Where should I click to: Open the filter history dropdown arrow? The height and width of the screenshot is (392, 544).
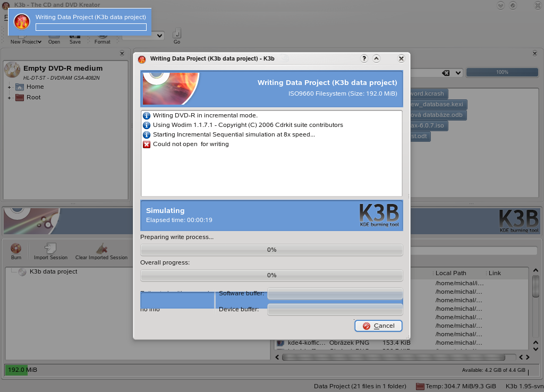(x=458, y=72)
